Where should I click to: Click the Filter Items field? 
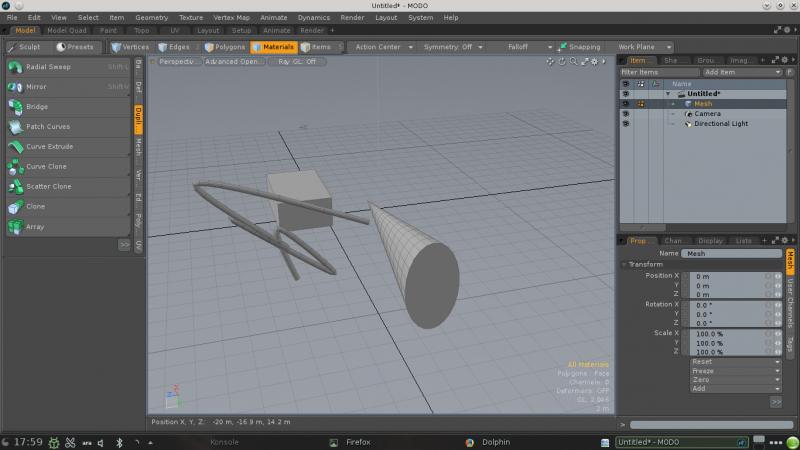tap(659, 72)
